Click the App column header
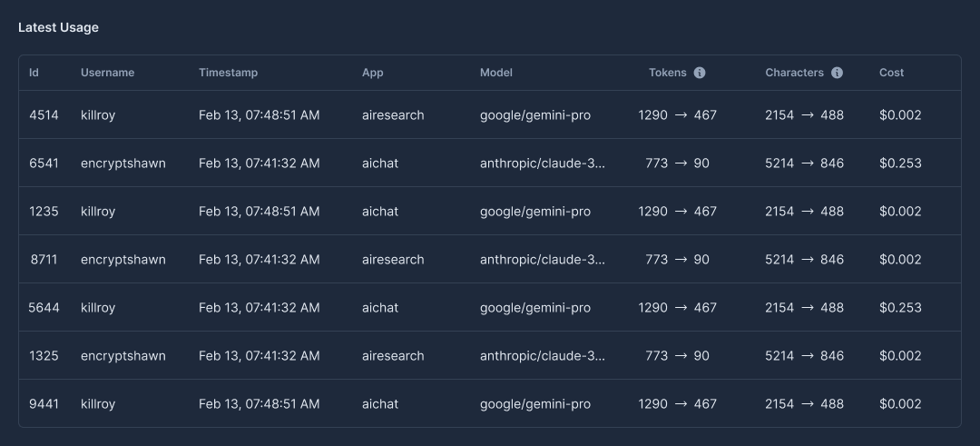The height and width of the screenshot is (446, 980). tap(372, 73)
